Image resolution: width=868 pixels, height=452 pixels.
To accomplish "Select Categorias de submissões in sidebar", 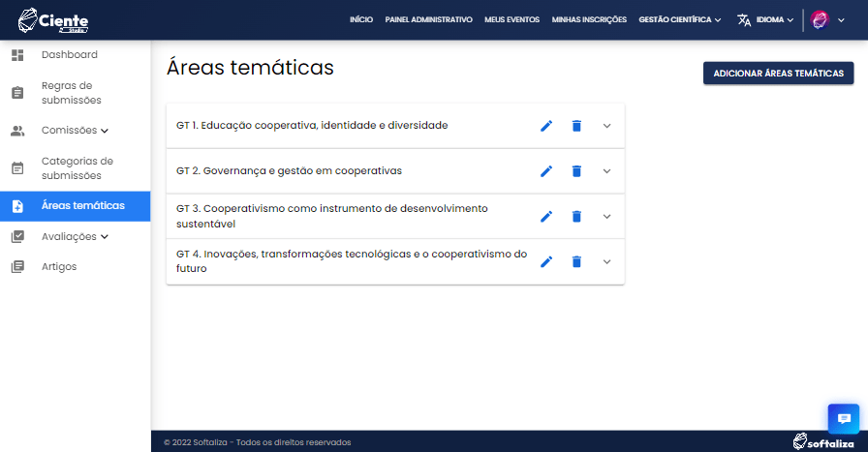I will (x=76, y=168).
